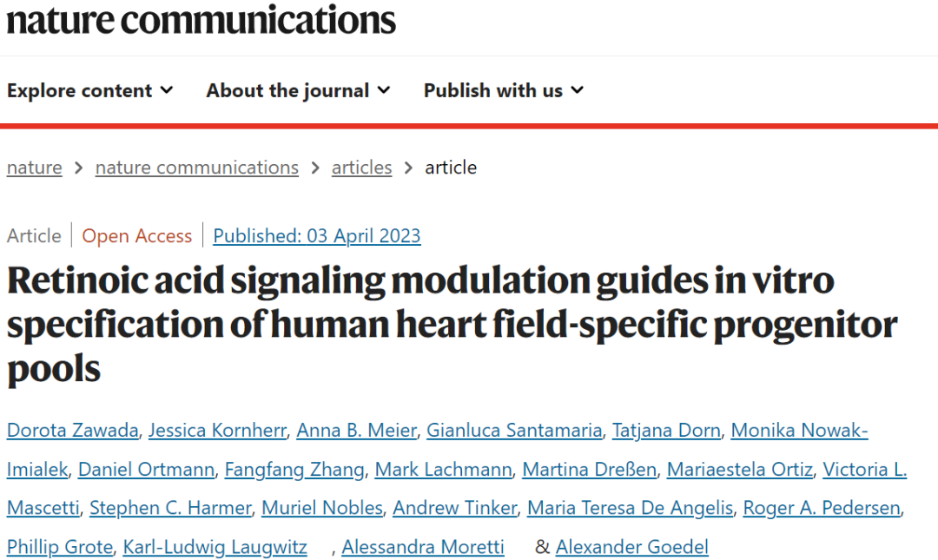Go to the nature breadcrumb link

pos(35,168)
